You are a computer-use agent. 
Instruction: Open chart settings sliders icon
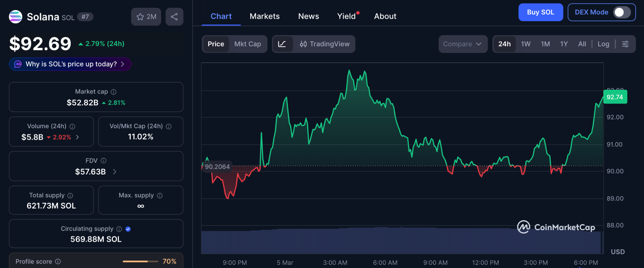click(x=625, y=44)
